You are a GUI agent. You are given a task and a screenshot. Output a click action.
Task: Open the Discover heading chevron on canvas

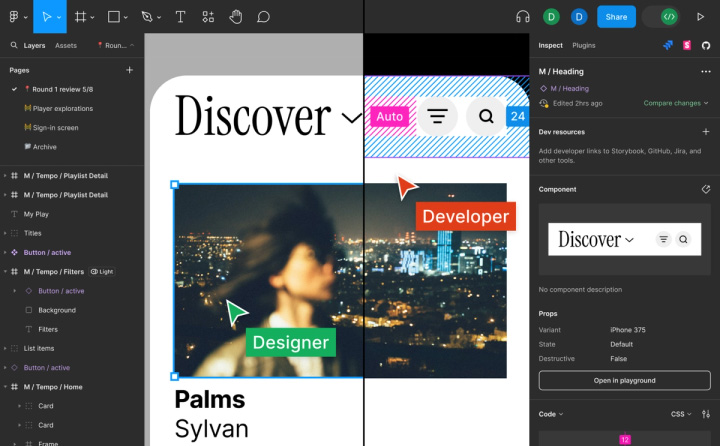tap(352, 118)
